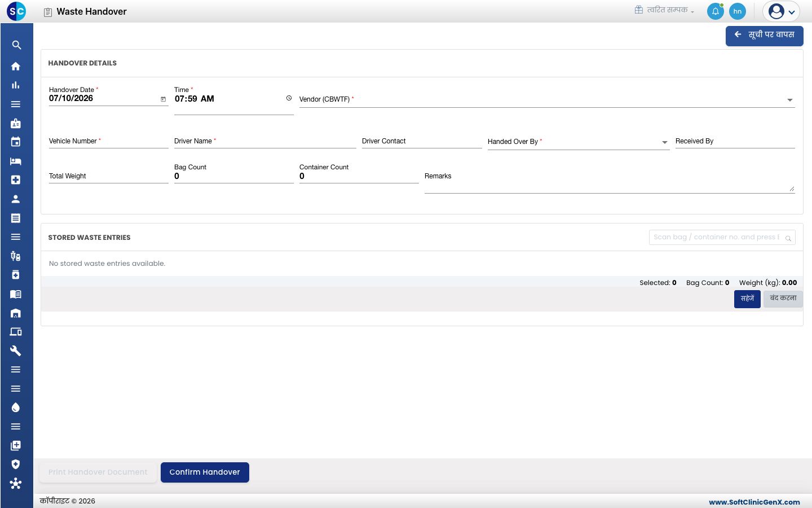
Task: Click the scan bag or container search box
Action: coord(722,237)
